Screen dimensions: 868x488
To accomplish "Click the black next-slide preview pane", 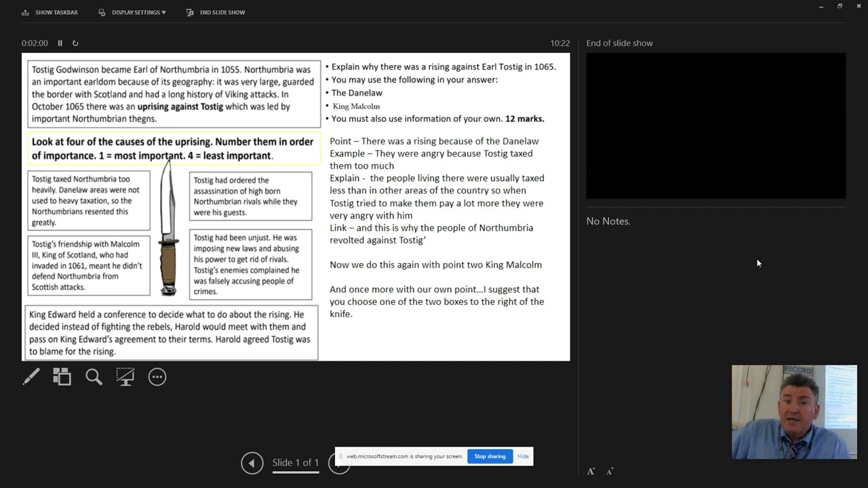I will coord(716,126).
